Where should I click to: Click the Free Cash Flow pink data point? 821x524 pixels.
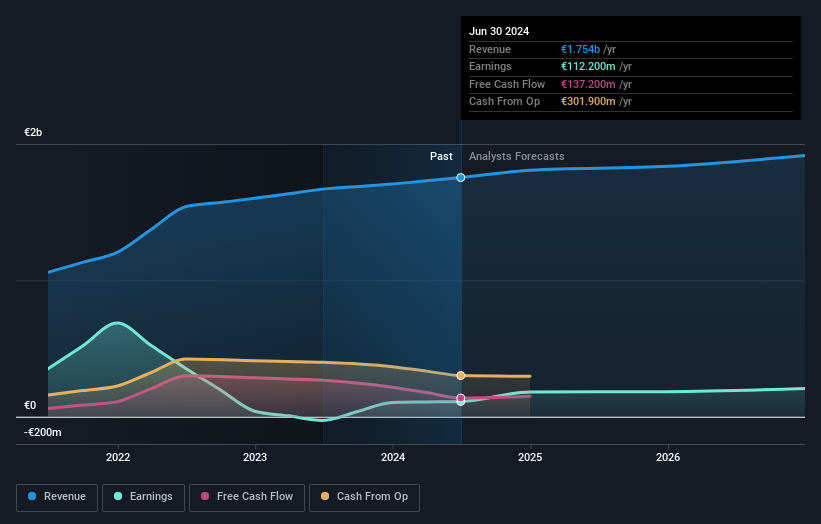461,398
